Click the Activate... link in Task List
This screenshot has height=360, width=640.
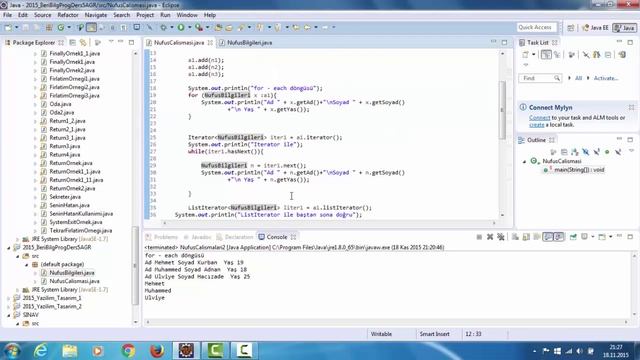point(606,78)
